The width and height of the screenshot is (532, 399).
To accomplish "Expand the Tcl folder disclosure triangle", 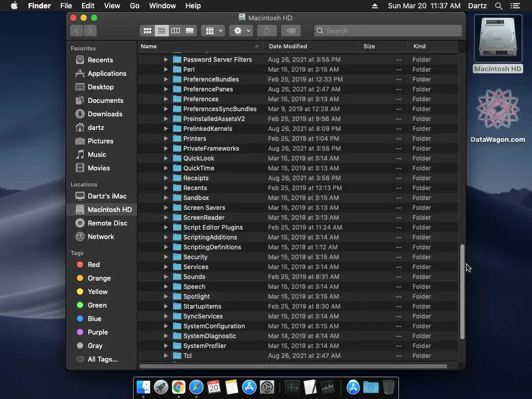I will [166, 356].
